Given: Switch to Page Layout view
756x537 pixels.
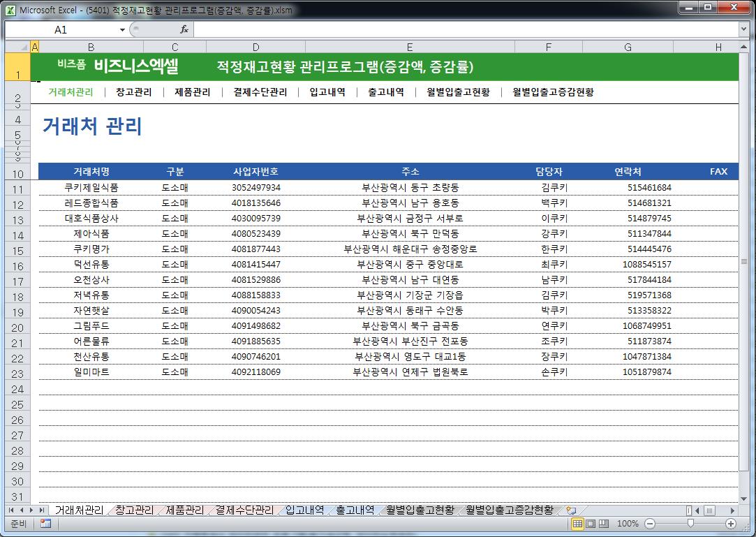Looking at the screenshot, I should [x=591, y=524].
